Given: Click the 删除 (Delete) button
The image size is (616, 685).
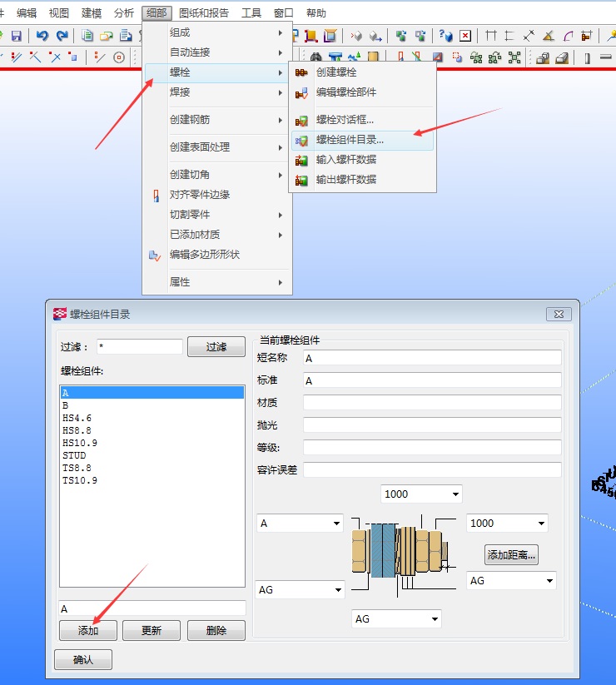Looking at the screenshot, I should click(x=216, y=630).
